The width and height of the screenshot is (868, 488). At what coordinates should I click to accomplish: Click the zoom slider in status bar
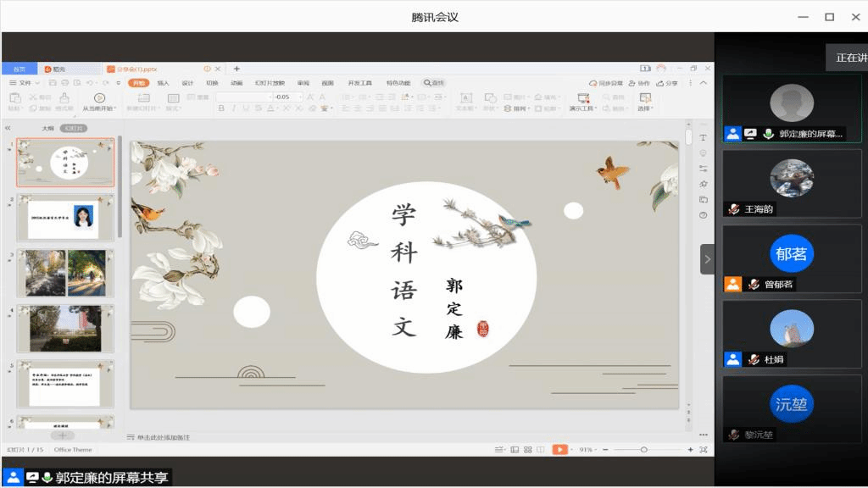644,450
